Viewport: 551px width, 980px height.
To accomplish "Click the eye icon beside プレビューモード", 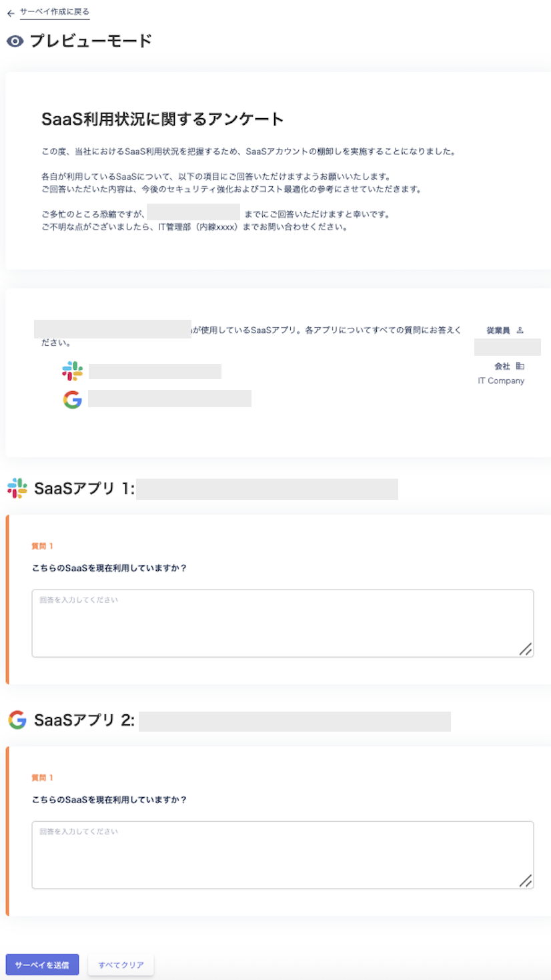I will (15, 41).
